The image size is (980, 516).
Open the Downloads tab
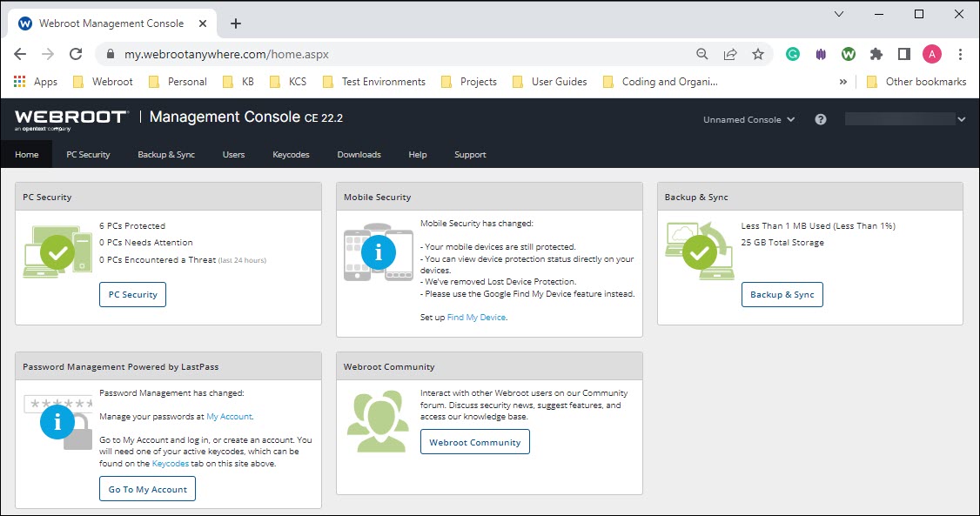click(x=359, y=155)
